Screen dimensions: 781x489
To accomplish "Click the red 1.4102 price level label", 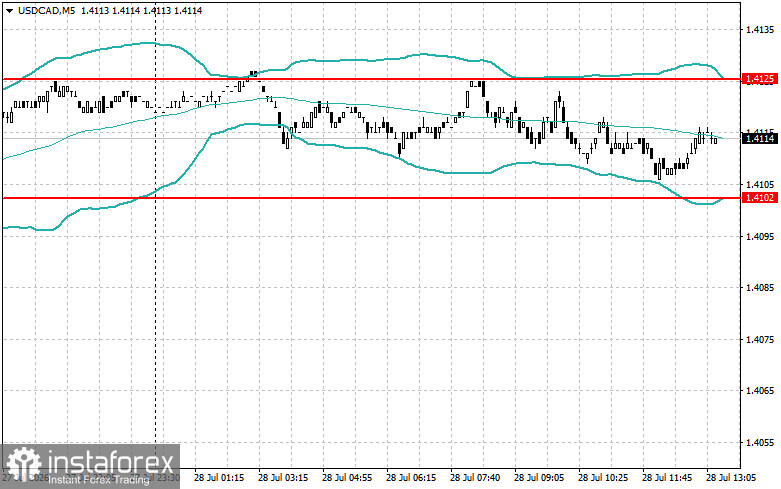I will [x=760, y=198].
